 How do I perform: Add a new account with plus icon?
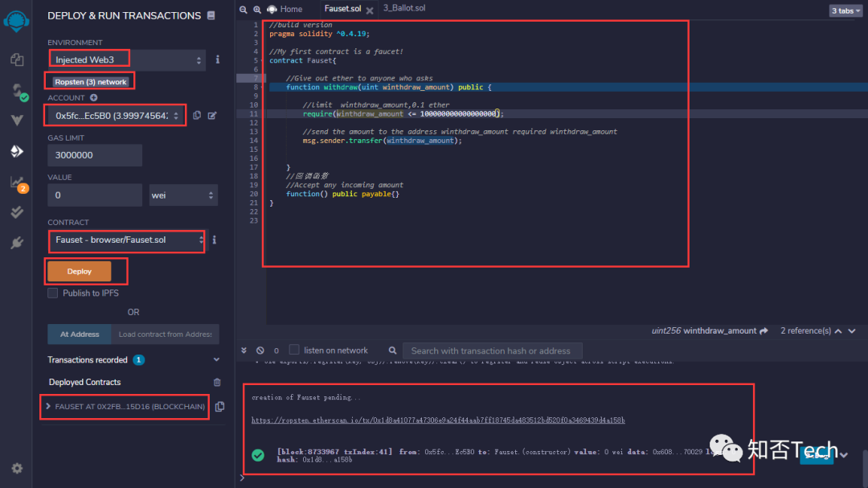(x=93, y=97)
